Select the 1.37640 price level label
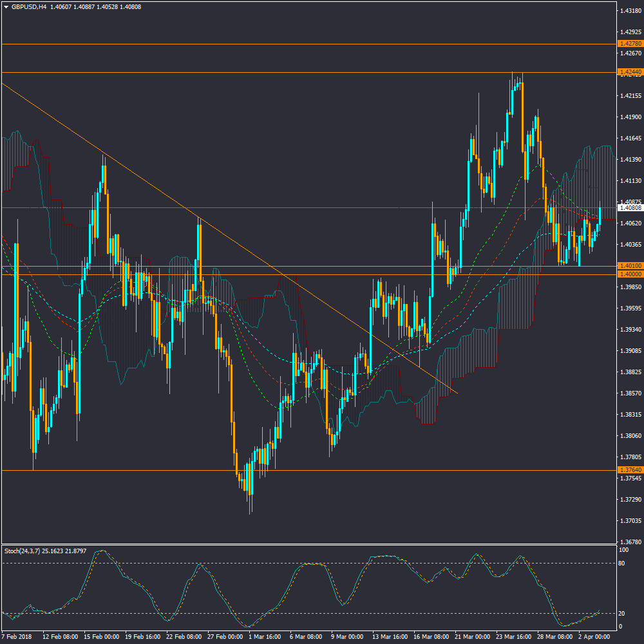 629,470
